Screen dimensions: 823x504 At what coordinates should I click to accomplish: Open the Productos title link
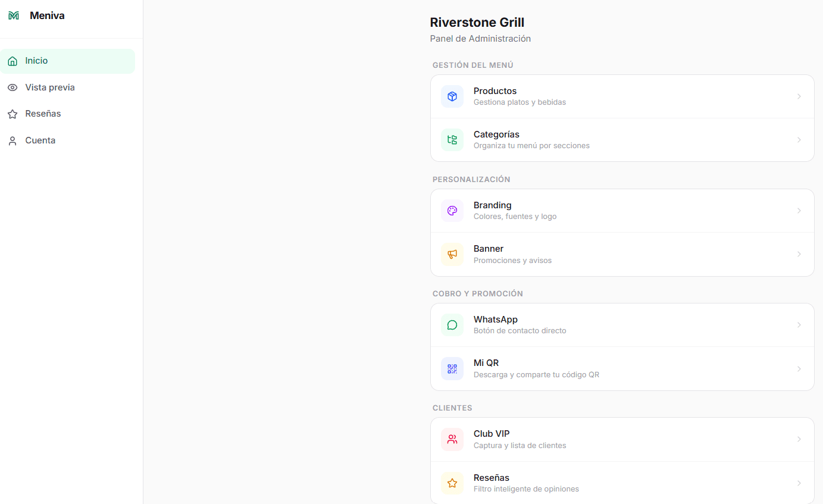(495, 91)
